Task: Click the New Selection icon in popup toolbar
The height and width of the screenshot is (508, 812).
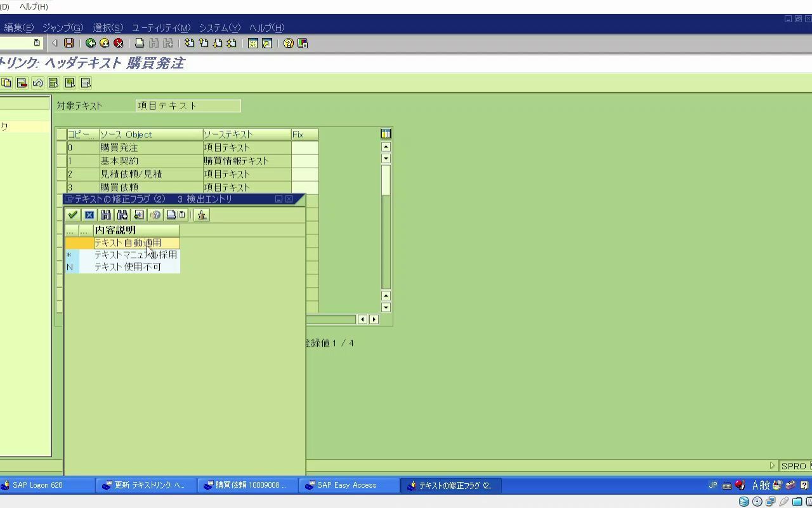Action: [x=139, y=215]
